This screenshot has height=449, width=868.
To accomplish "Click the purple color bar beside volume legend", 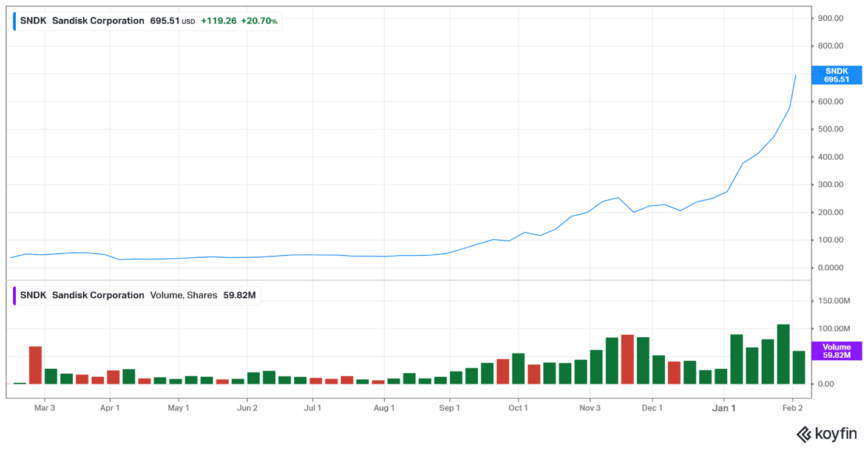I will (x=15, y=295).
